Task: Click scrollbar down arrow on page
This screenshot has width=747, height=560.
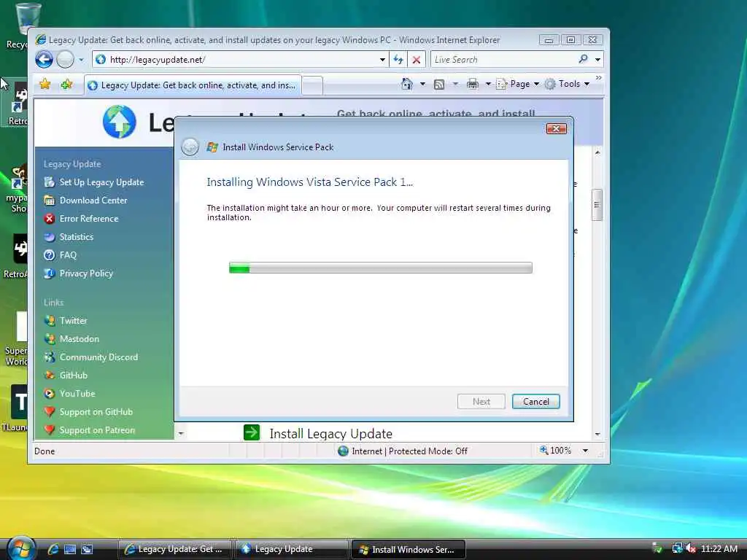Action: [597, 435]
